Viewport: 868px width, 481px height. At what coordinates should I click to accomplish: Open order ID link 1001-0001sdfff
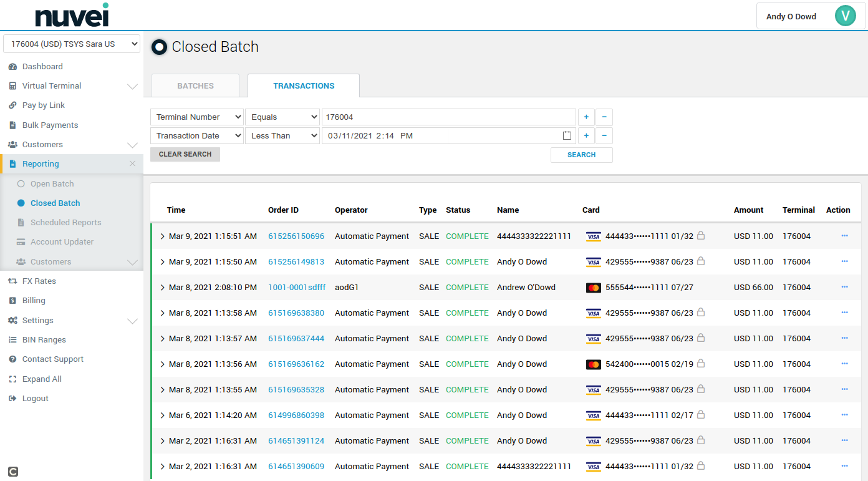(296, 288)
